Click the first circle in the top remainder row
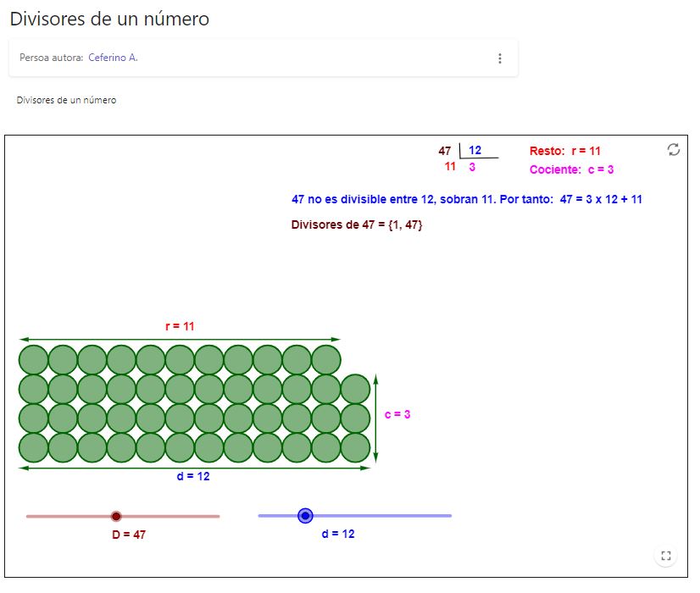 point(34,360)
